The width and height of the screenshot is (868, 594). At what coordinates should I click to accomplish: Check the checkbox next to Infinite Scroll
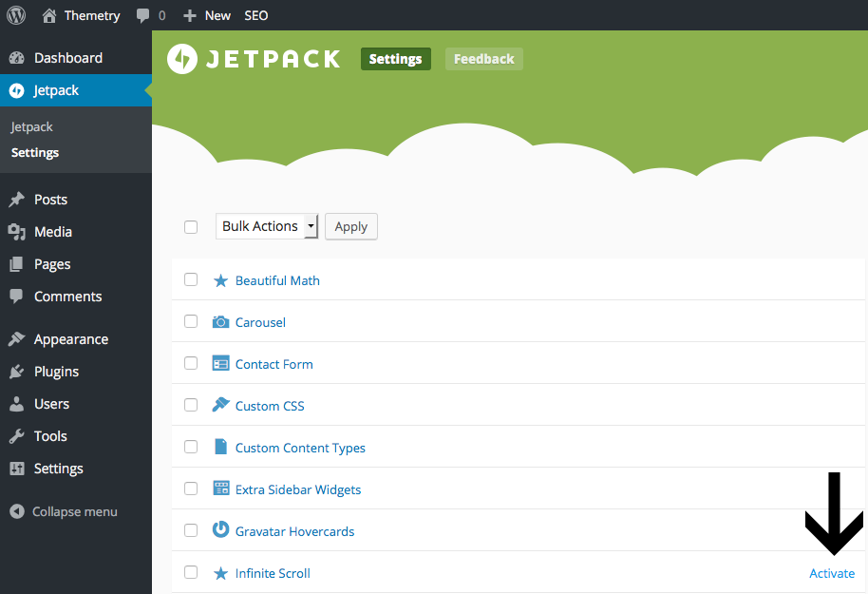(191, 572)
